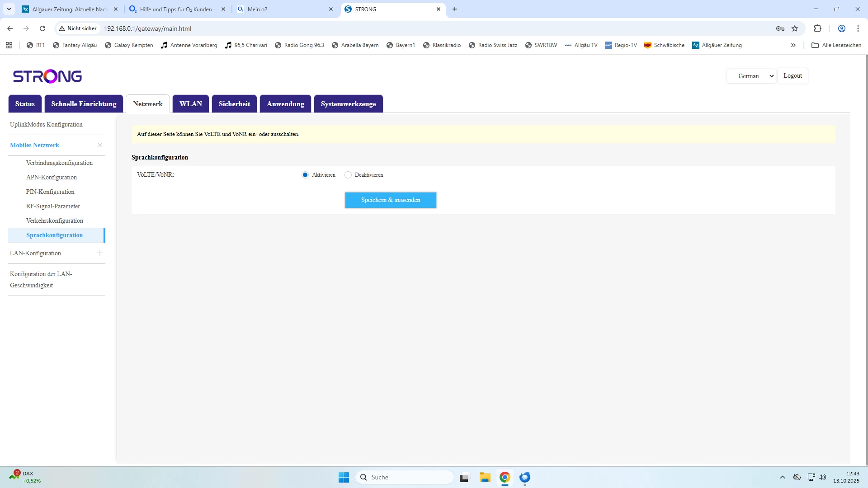Click the Logout button
Viewport: 868px width, 488px height.
click(793, 76)
